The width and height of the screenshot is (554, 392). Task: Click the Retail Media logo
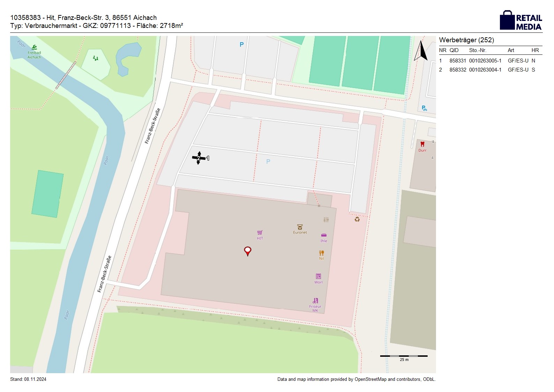tap(521, 20)
